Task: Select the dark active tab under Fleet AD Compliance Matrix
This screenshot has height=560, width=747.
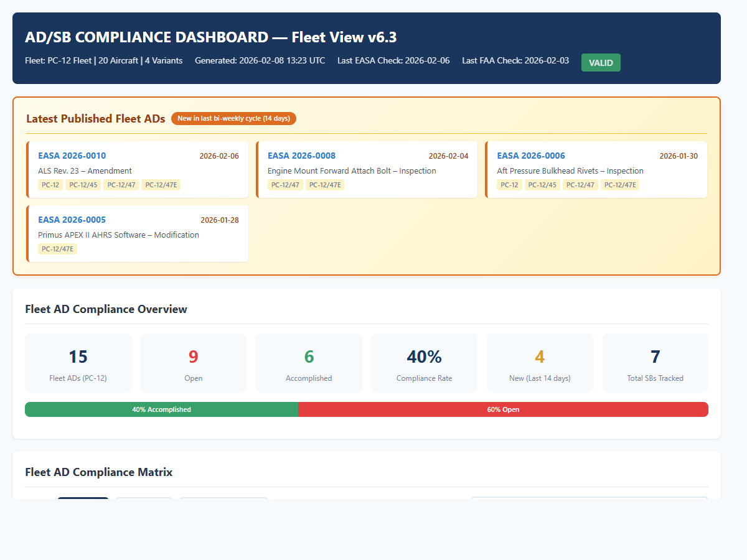Action: pos(83,500)
